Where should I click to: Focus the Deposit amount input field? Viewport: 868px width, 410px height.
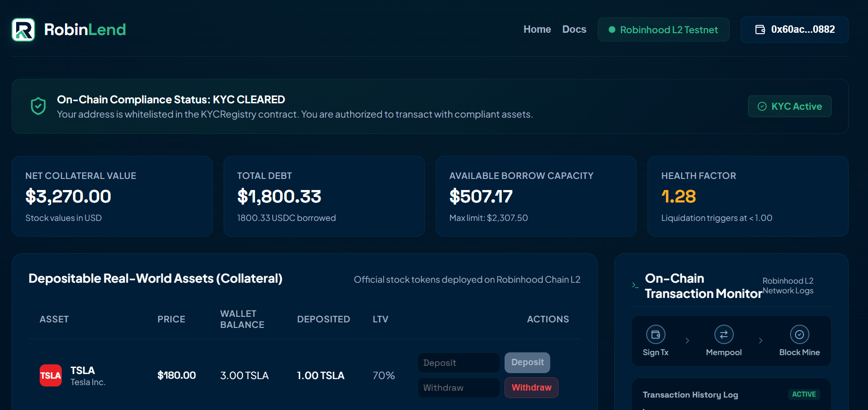pyautogui.click(x=458, y=362)
